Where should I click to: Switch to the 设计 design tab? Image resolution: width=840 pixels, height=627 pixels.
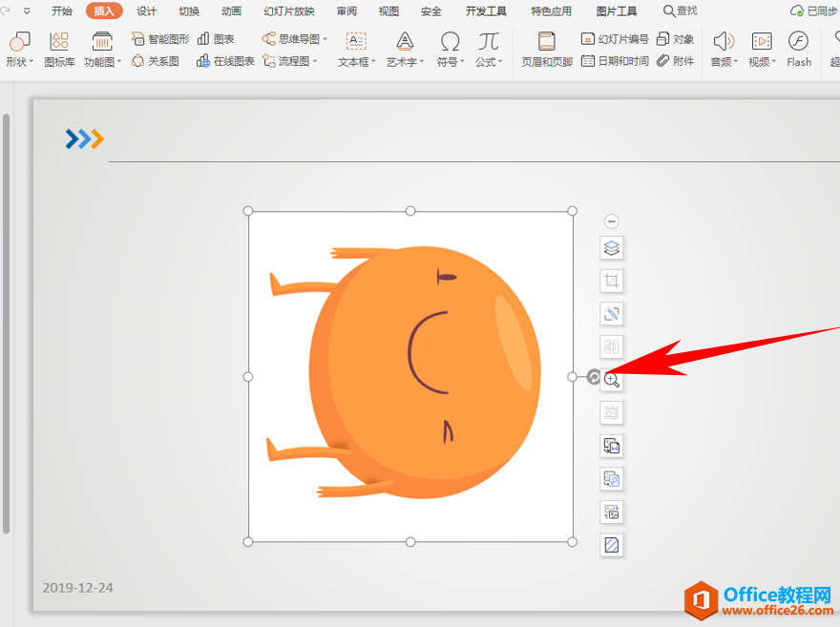(x=146, y=11)
